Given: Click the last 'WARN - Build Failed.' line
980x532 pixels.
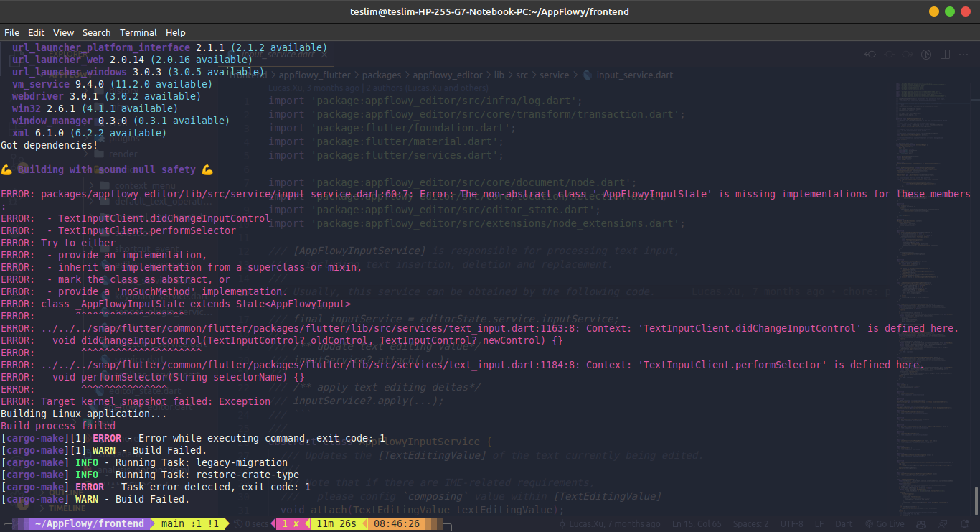Looking at the screenshot, I should click(95, 499).
